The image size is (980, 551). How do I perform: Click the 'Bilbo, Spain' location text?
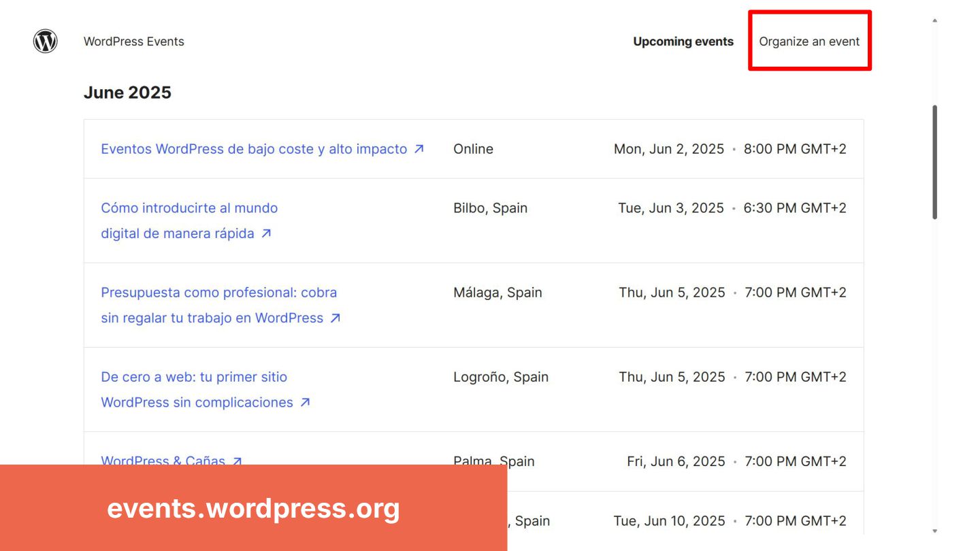[491, 208]
